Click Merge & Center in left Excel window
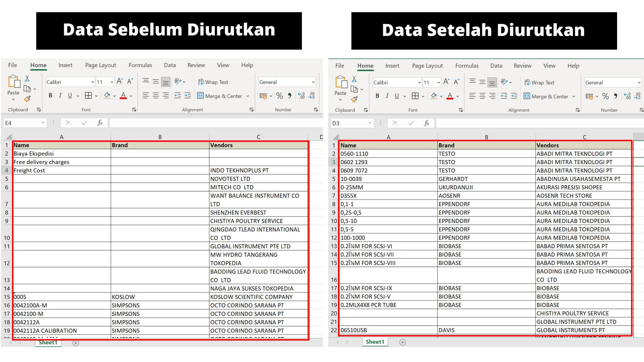The width and height of the screenshot is (644, 362). (220, 96)
